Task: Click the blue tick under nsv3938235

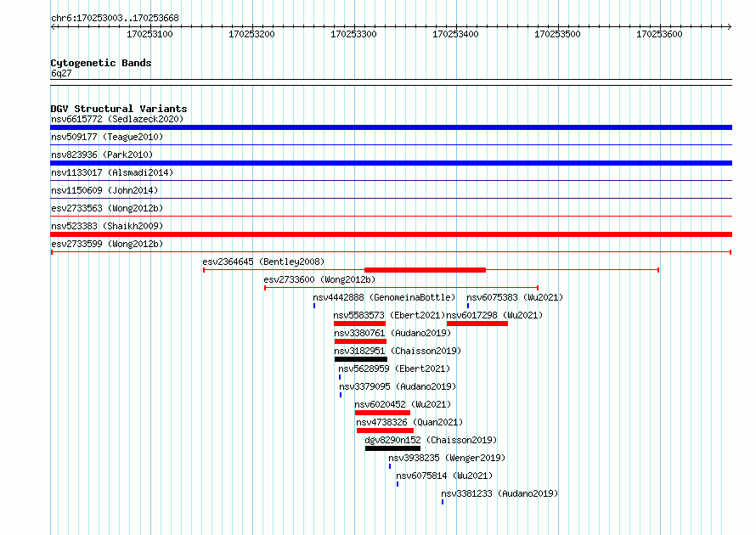Action: [x=390, y=466]
